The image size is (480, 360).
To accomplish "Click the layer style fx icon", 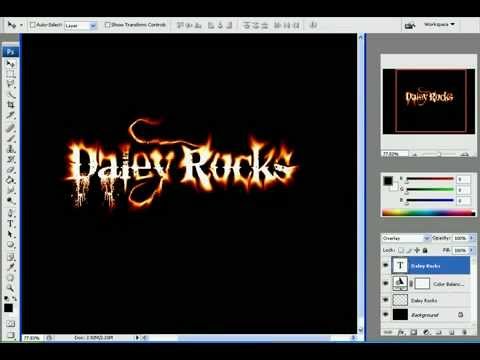I will tap(401, 332).
